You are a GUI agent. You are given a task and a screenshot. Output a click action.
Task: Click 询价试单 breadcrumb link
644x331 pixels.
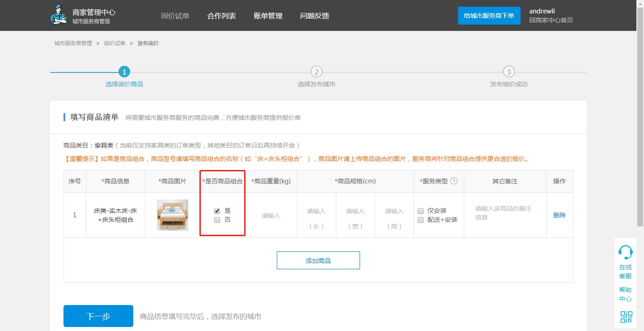point(114,43)
